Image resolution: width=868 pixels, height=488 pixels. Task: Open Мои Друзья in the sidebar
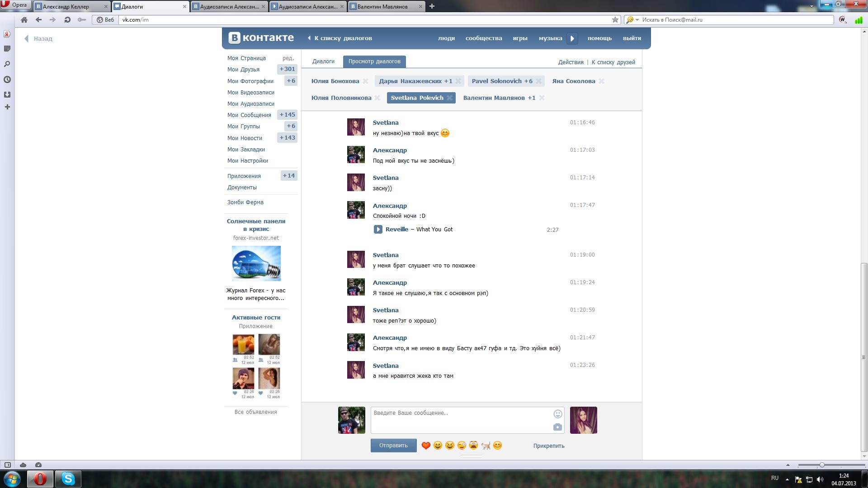(243, 70)
